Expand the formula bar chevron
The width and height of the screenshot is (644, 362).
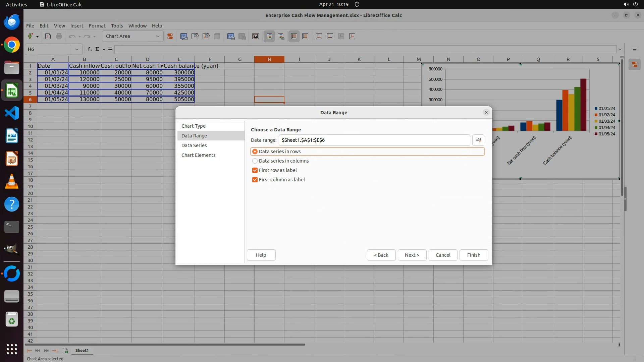[620, 49]
